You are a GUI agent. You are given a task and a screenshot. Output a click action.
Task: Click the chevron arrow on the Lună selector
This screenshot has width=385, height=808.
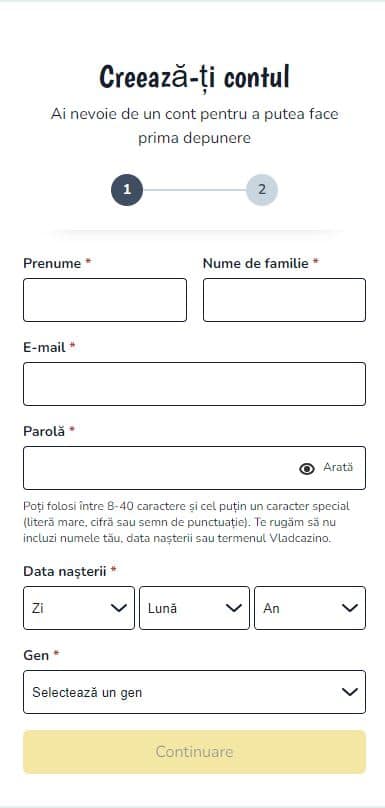pyautogui.click(x=234, y=608)
